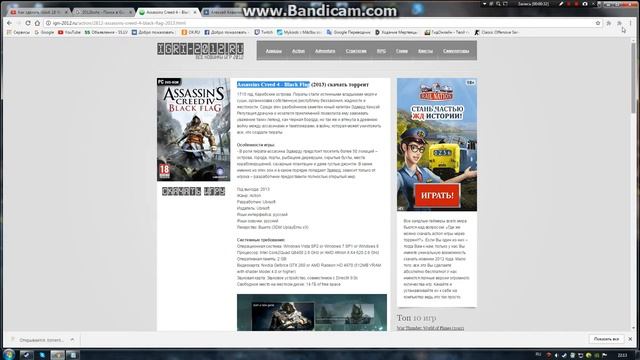The image size is (640, 360).
Task: Open the Facebook Добро пожаловать bookmark
Action: [x=227, y=32]
